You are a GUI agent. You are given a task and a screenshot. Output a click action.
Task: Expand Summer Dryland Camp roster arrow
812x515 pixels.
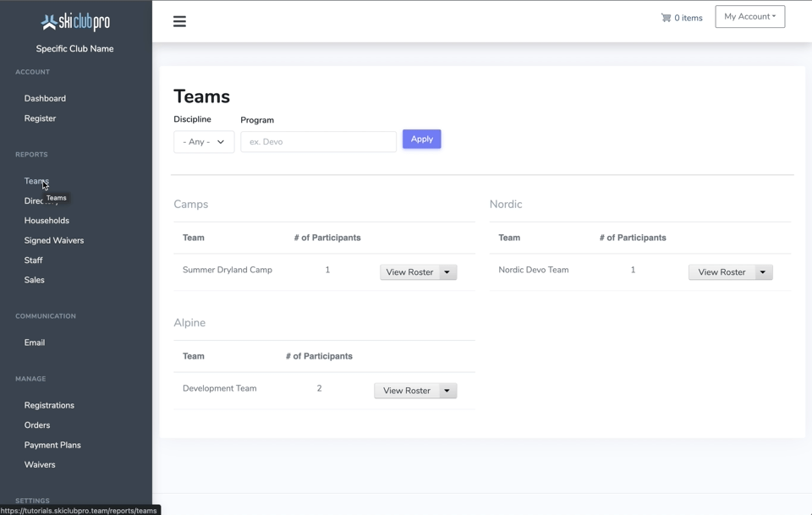447,272
